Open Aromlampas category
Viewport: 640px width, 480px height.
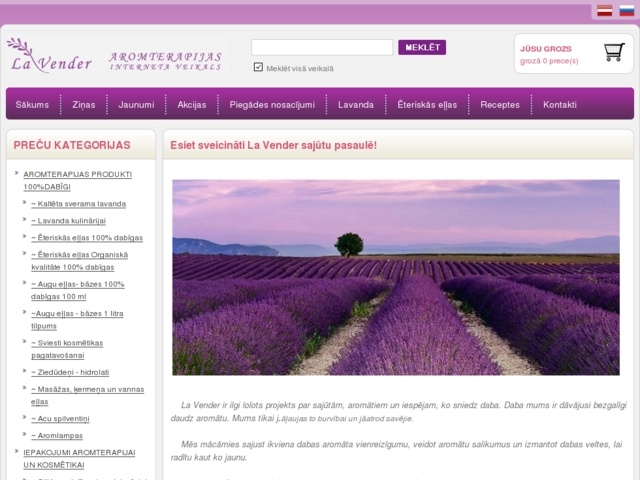pos(57,436)
